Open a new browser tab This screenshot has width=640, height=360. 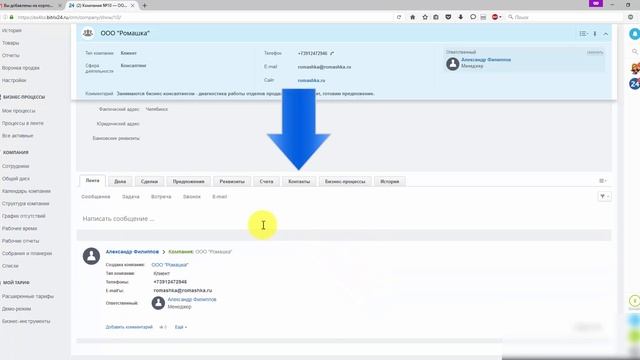[x=144, y=5]
